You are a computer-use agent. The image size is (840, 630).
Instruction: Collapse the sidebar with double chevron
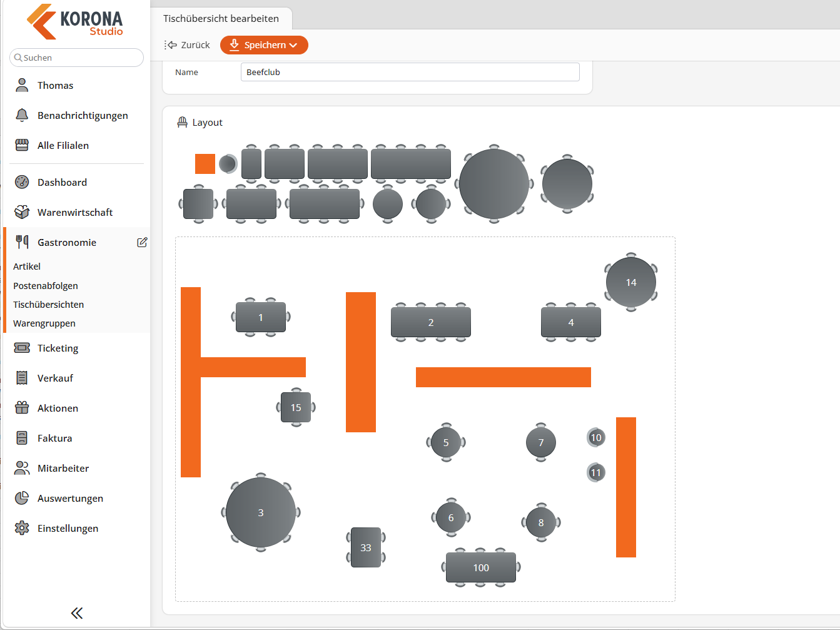coord(77,613)
